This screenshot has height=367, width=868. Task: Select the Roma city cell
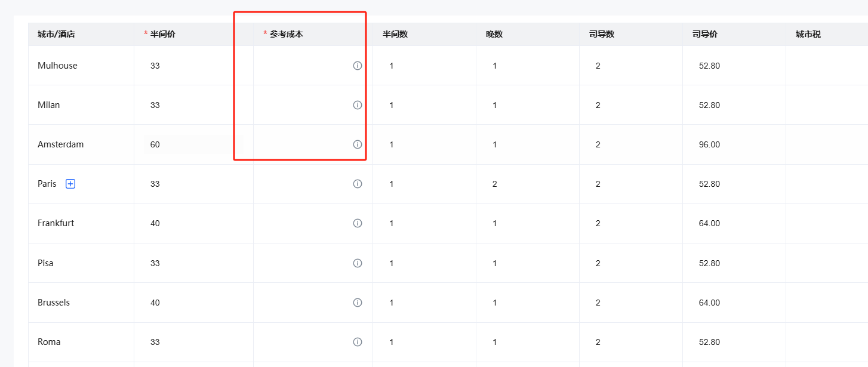pos(81,342)
